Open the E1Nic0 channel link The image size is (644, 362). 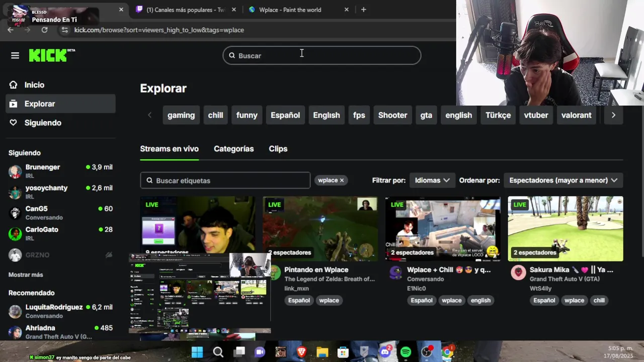tap(417, 289)
